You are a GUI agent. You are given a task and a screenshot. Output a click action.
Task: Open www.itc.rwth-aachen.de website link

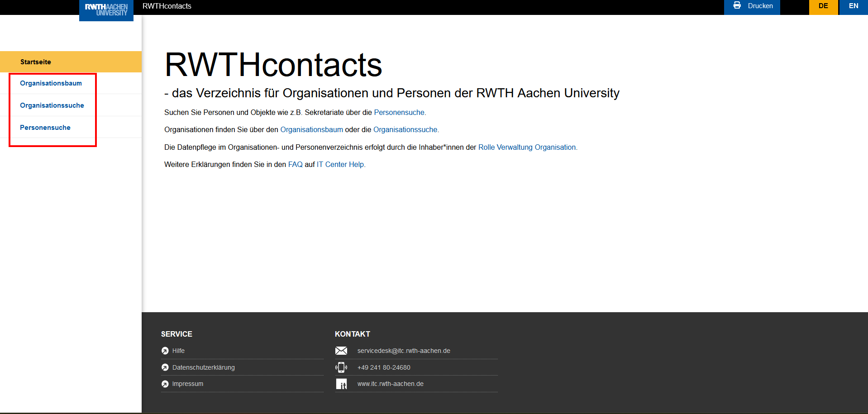pyautogui.click(x=391, y=384)
